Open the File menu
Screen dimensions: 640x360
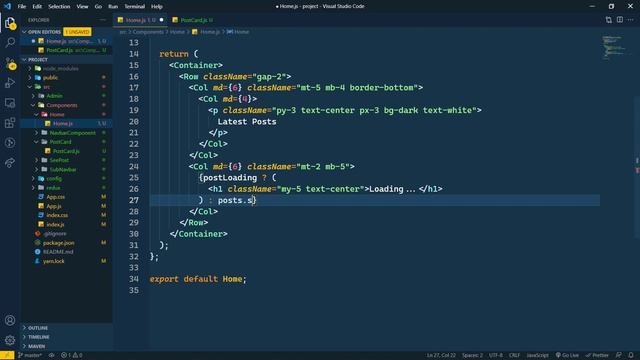tap(22, 7)
